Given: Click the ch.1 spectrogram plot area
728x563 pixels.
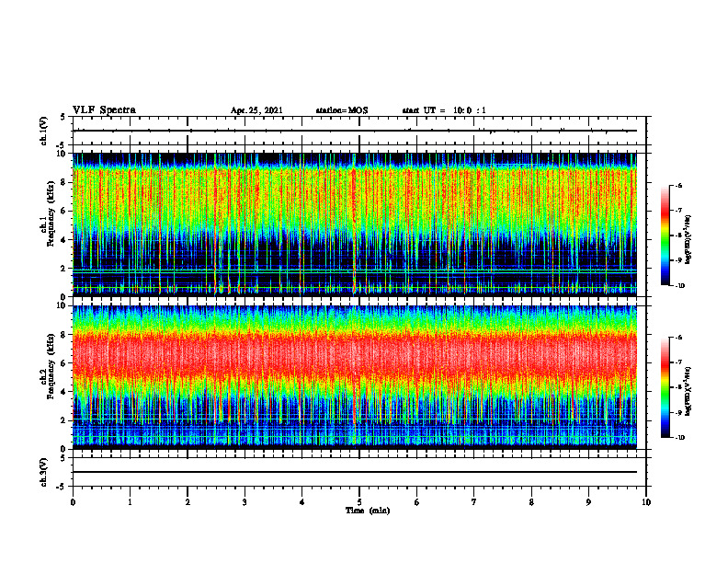Looking at the screenshot, I should coord(355,224).
